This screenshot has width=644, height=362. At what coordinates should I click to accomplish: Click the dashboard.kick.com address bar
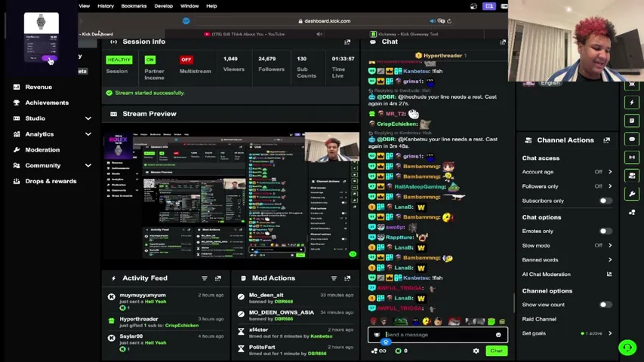tap(325, 21)
